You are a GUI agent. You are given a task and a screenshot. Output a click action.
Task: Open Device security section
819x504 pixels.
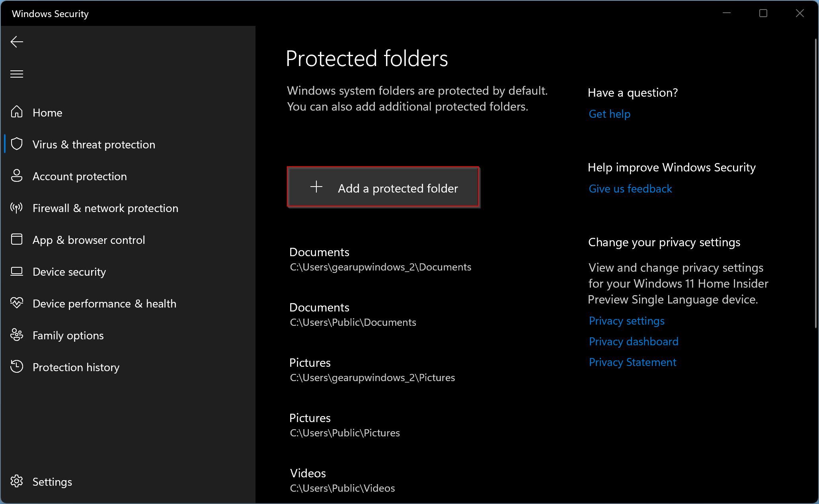pos(128,272)
